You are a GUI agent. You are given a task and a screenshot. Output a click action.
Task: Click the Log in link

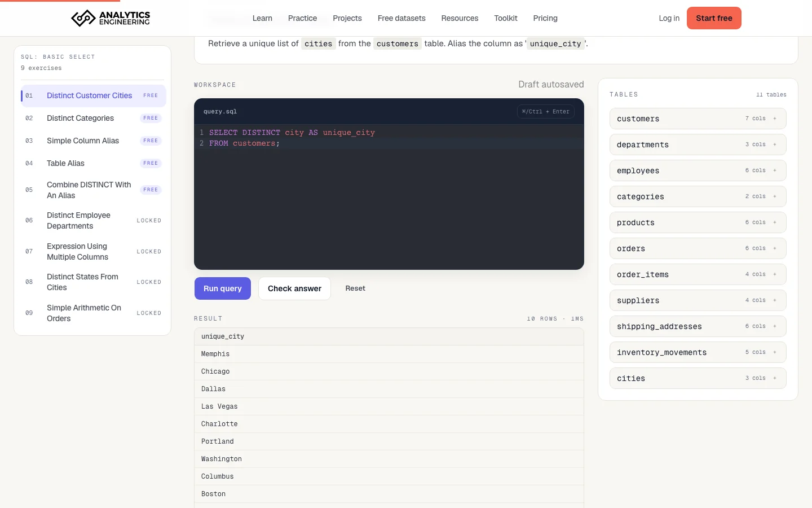coord(669,18)
